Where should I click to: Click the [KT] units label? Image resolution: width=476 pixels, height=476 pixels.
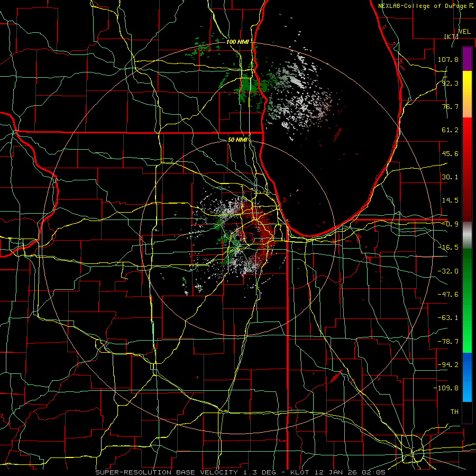pos(452,36)
